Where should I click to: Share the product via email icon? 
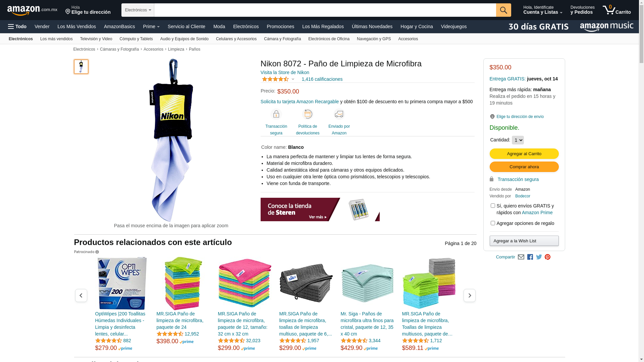click(521, 257)
